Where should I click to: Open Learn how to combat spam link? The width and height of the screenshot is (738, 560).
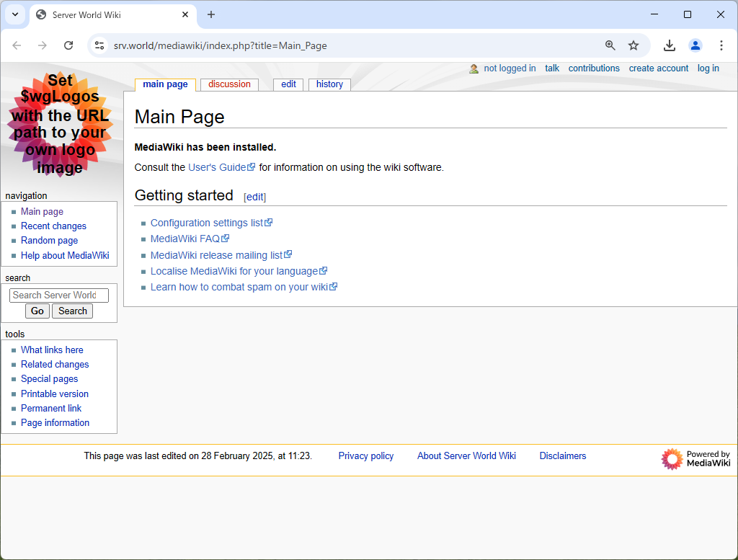[x=244, y=287]
